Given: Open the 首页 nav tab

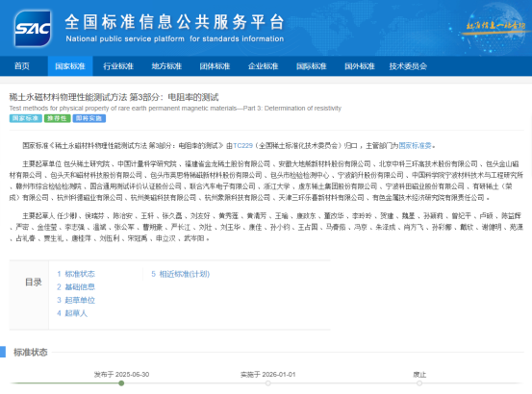Looking at the screenshot, I should click(x=22, y=66).
